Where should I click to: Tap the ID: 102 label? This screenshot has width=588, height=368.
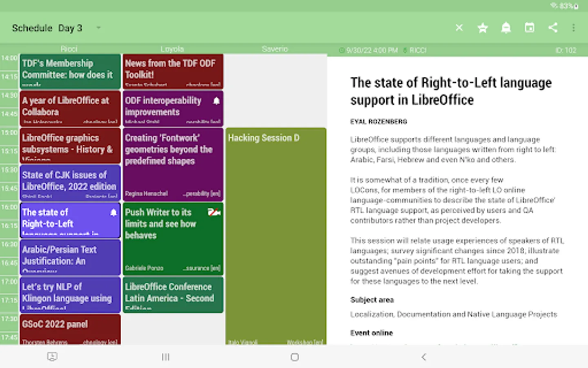coord(566,50)
